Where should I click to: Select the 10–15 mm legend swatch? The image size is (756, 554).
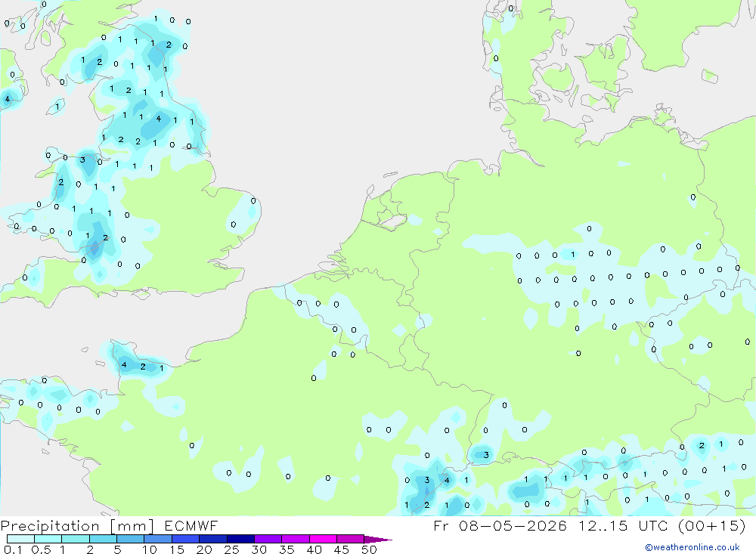[158, 539]
